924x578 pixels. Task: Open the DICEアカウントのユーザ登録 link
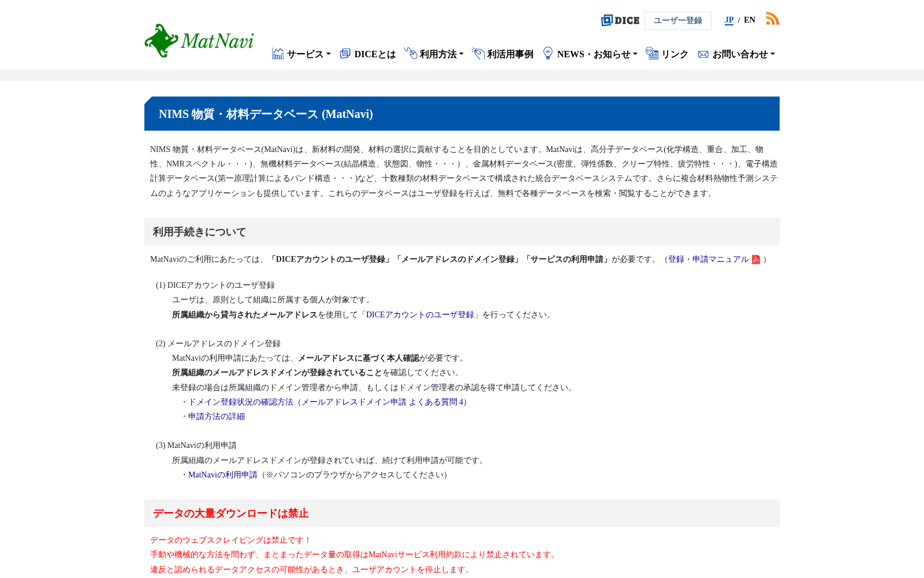pos(420,315)
